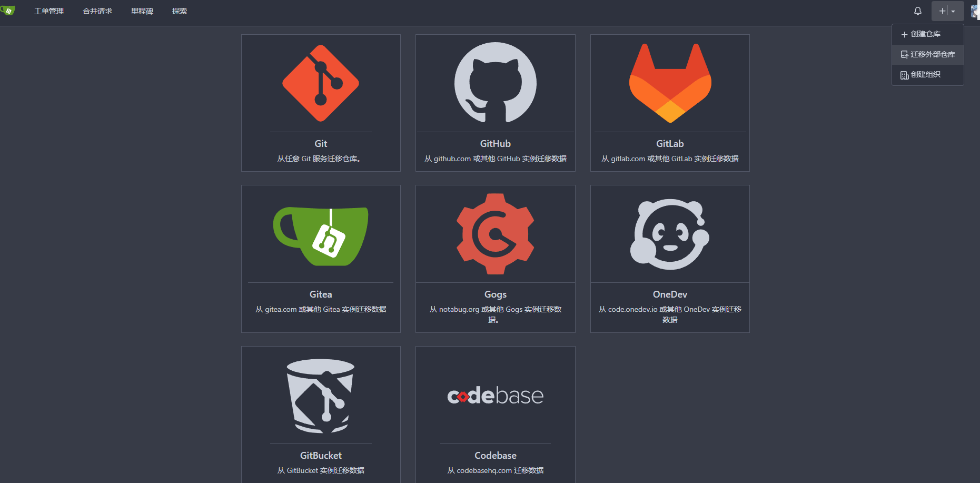This screenshot has height=483, width=980.
Task: Select the red Gogs gear logo
Action: coord(495,234)
